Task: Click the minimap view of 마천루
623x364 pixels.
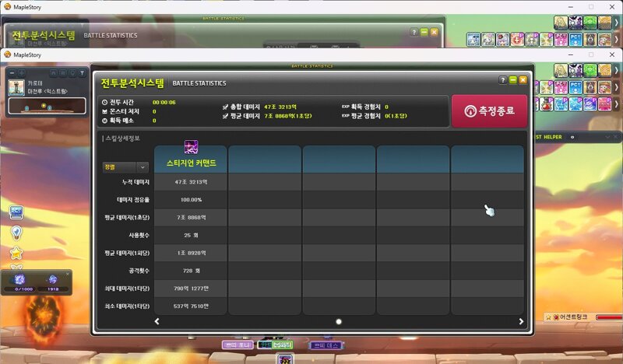Action: (48, 106)
